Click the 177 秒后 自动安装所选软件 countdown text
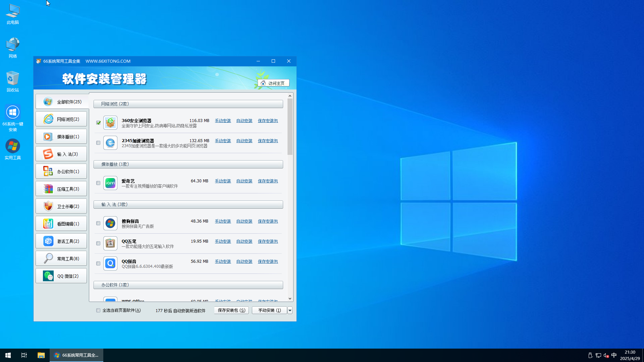This screenshot has height=362, width=644. pyautogui.click(x=180, y=311)
